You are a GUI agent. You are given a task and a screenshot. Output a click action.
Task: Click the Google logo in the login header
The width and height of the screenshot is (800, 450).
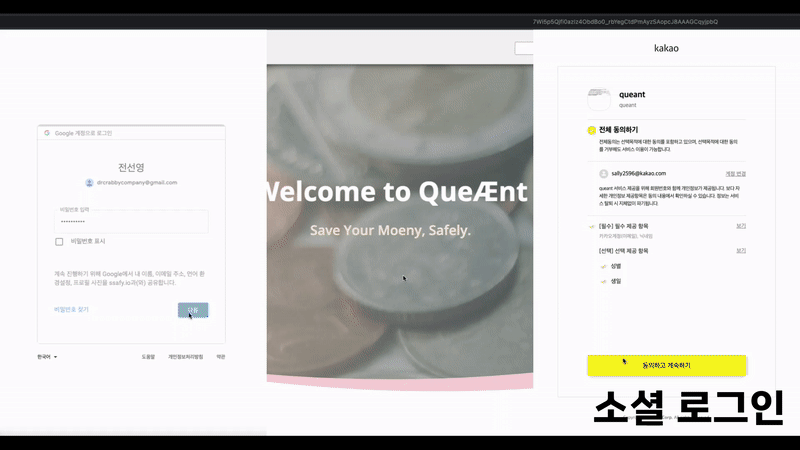(x=47, y=133)
